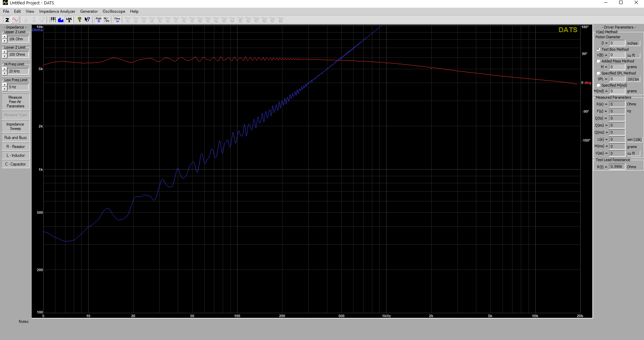Screen dimensions: 644x340
Task: Click the 20 kHz Hi Freq Limit value
Action: (18, 71)
